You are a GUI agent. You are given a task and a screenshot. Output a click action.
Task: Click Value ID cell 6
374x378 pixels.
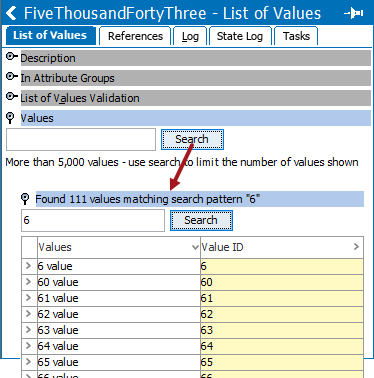click(282, 266)
